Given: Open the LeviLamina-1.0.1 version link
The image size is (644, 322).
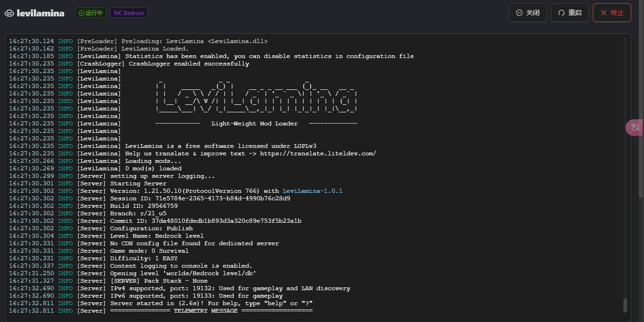Looking at the screenshot, I should [313, 191].
